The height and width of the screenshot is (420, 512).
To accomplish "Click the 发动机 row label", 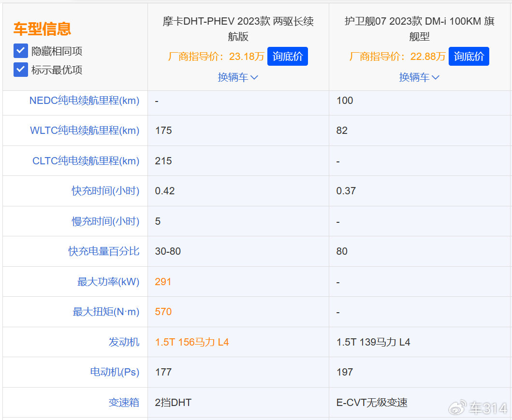I will [124, 342].
